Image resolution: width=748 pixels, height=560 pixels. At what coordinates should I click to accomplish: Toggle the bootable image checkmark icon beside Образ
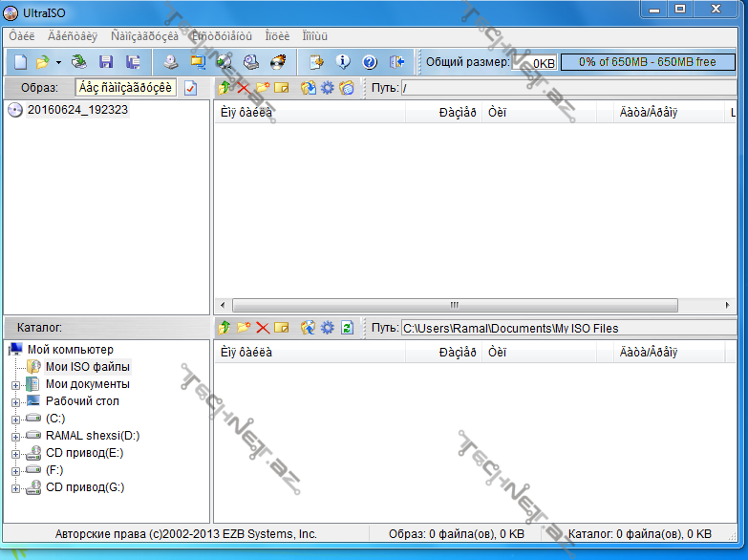190,88
